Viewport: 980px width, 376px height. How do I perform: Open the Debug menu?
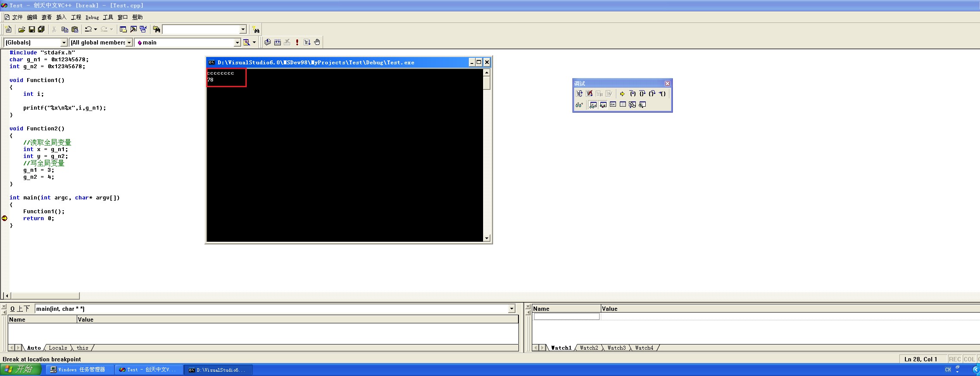(92, 17)
